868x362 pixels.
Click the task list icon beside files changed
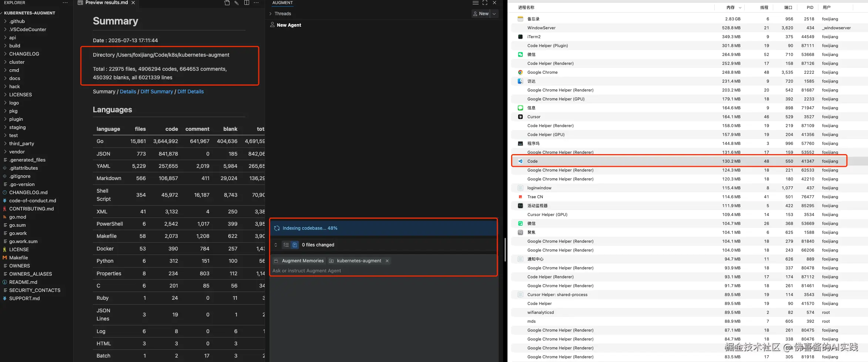[286, 245]
